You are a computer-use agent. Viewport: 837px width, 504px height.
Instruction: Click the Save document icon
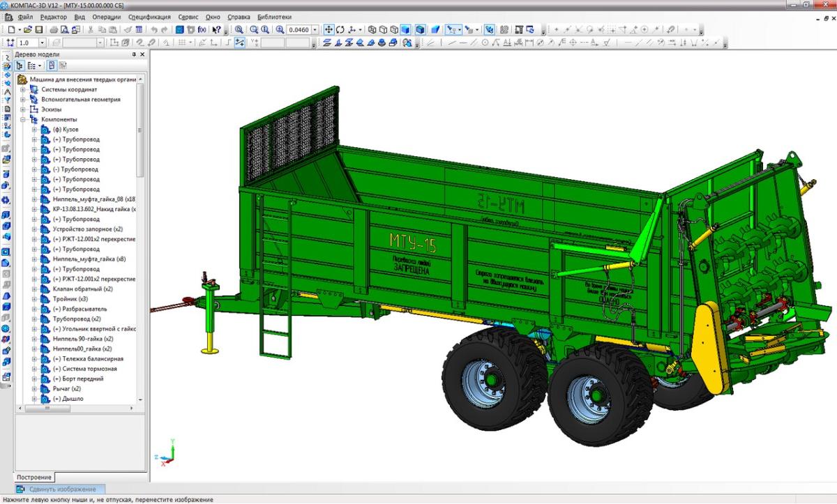40,30
